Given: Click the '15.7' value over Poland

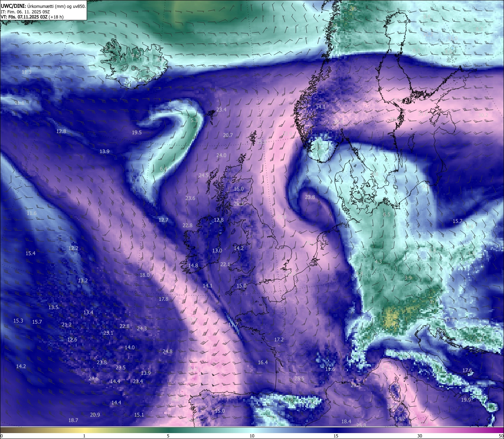Looking at the screenshot, I should click(x=458, y=221).
